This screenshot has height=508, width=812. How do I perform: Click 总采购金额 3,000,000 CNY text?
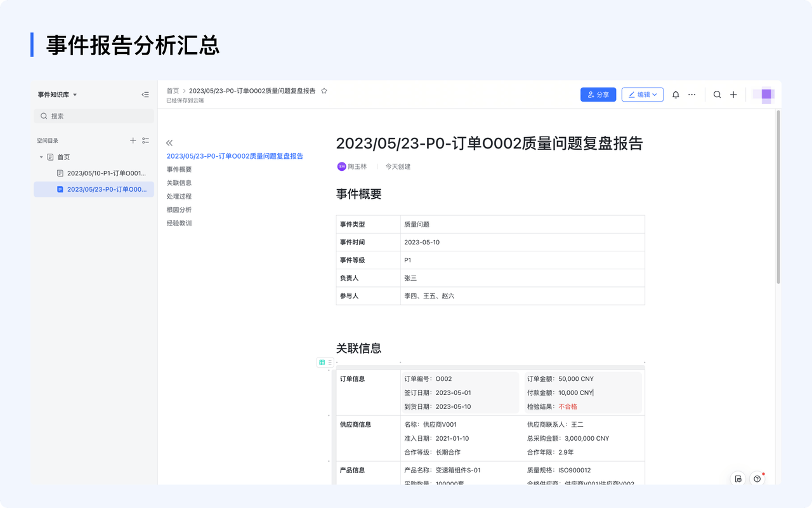coord(568,438)
